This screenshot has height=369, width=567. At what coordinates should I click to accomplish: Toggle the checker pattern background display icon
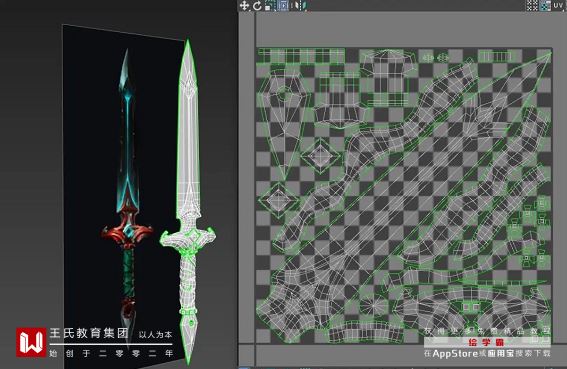[x=545, y=5]
